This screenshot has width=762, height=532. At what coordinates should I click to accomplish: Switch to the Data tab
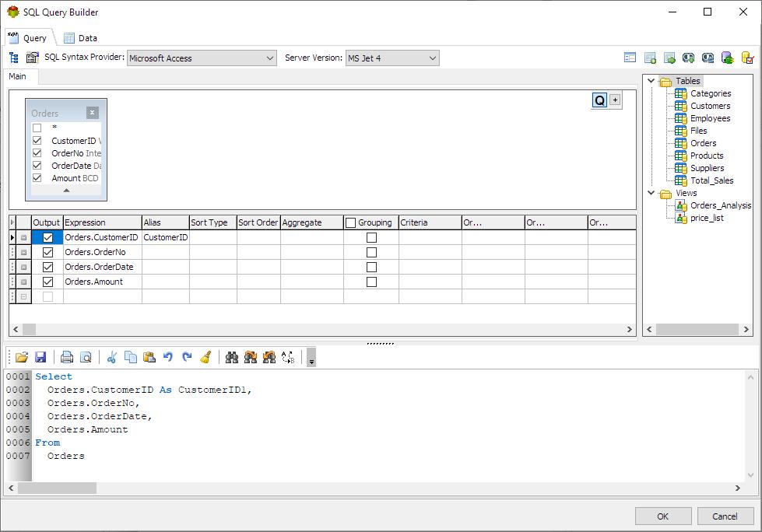coord(81,38)
